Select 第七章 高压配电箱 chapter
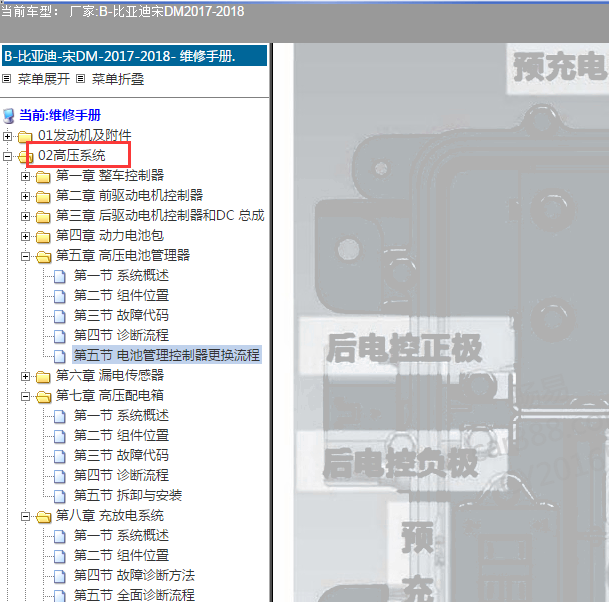This screenshot has height=602, width=609. pyautogui.click(x=110, y=395)
